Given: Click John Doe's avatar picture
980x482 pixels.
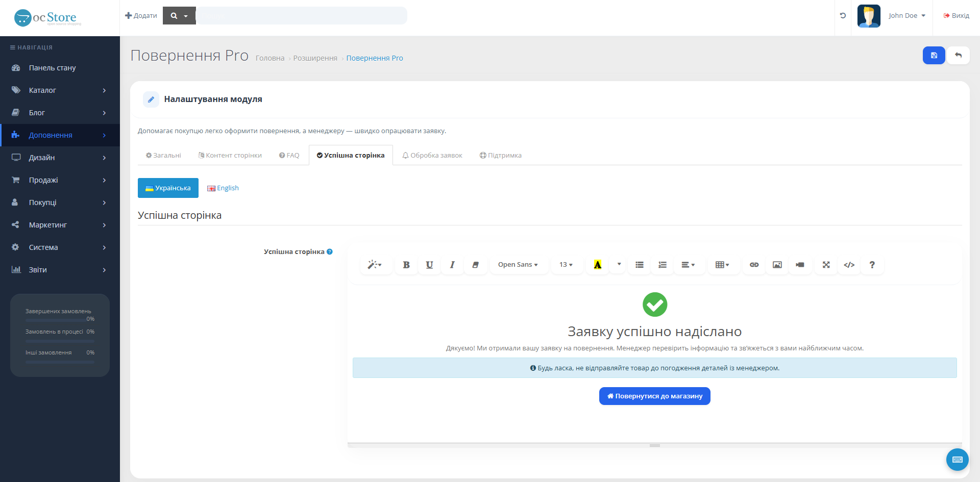Looking at the screenshot, I should [x=869, y=16].
